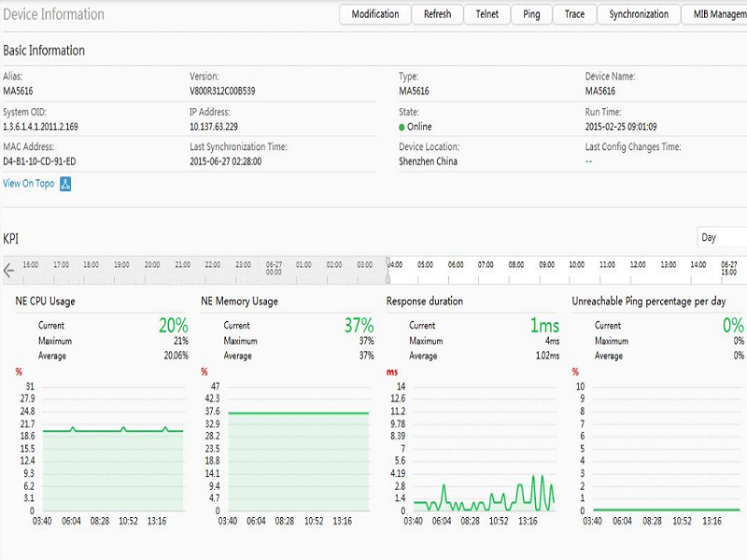
Task: Click the Response duration chart
Action: tap(484, 449)
